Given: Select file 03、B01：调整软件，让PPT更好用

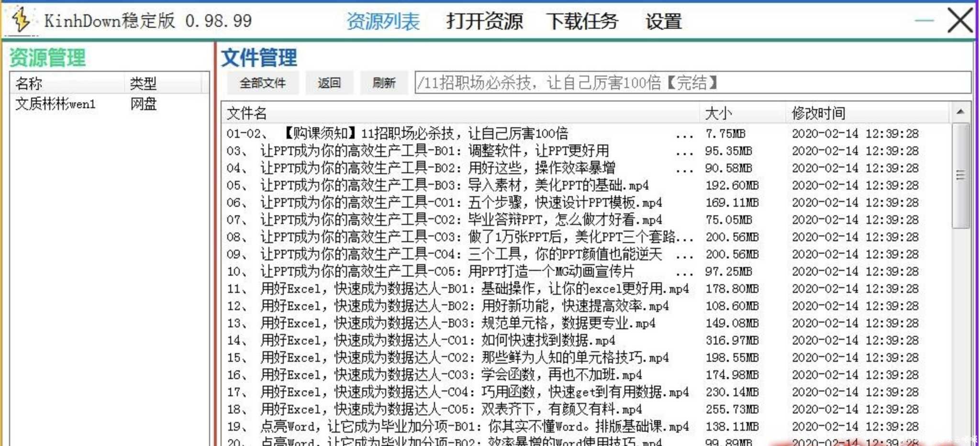Looking at the screenshot, I should tap(586, 151).
